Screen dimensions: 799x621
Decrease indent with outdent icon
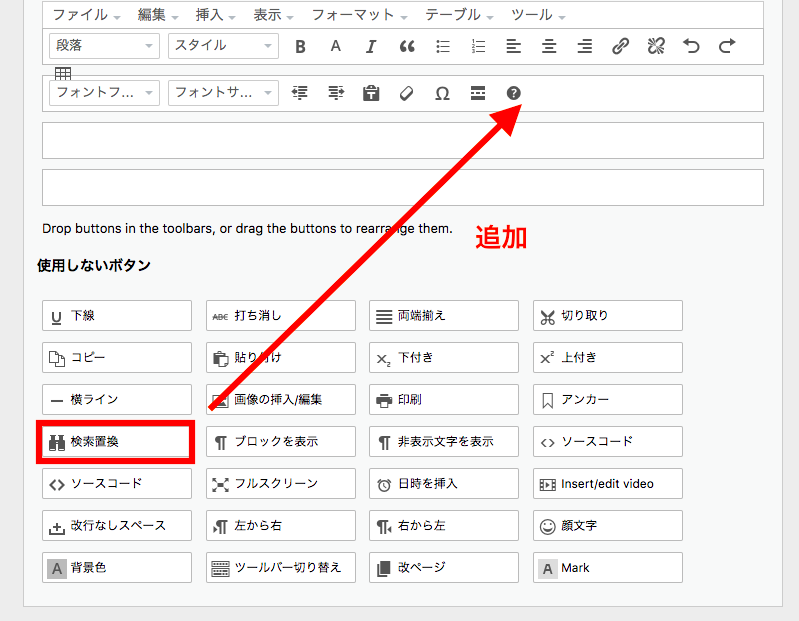pos(300,93)
